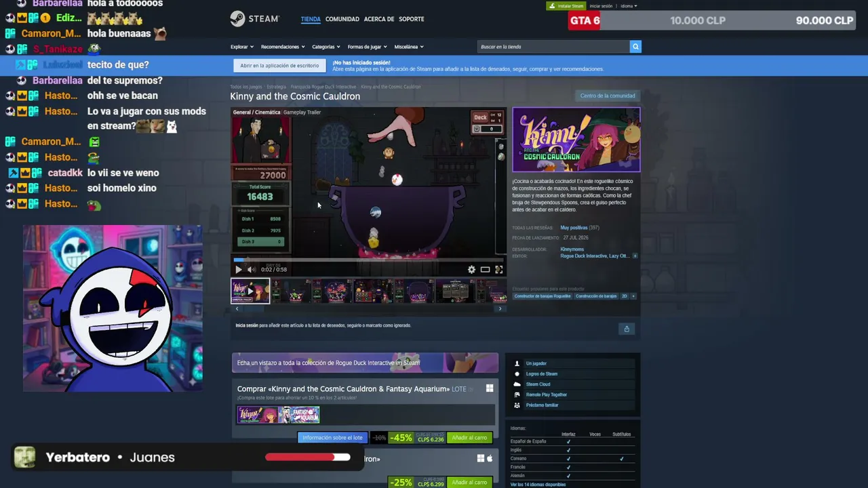Open the Centro de la comunidad button
Viewport: 868px width, 488px height.
[x=608, y=96]
